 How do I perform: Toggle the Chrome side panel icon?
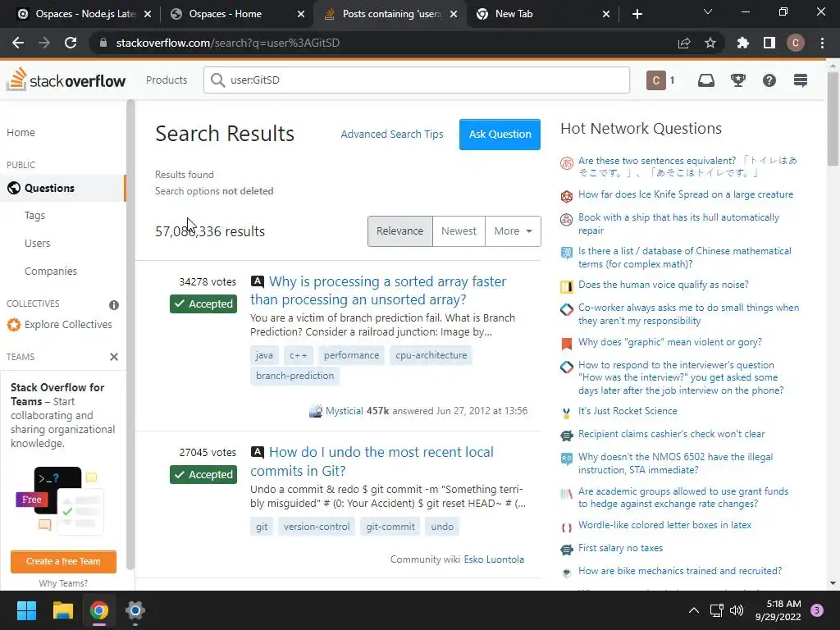(x=769, y=43)
